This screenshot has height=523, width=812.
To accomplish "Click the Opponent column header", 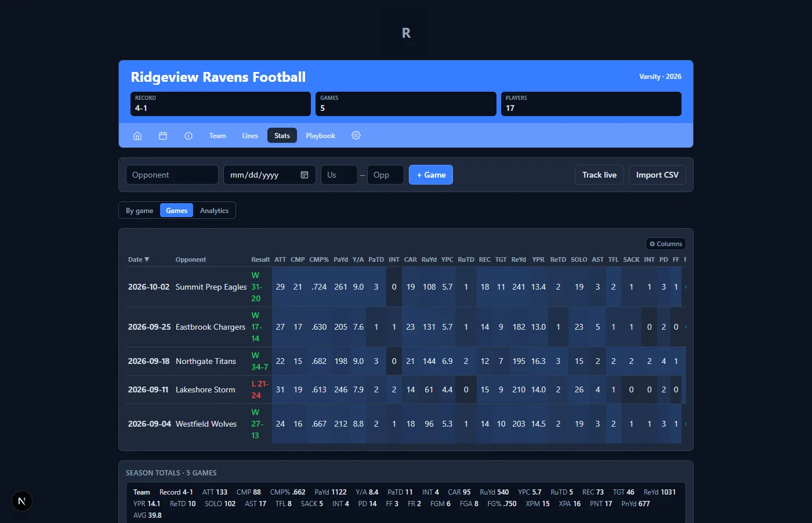I will click(x=191, y=259).
